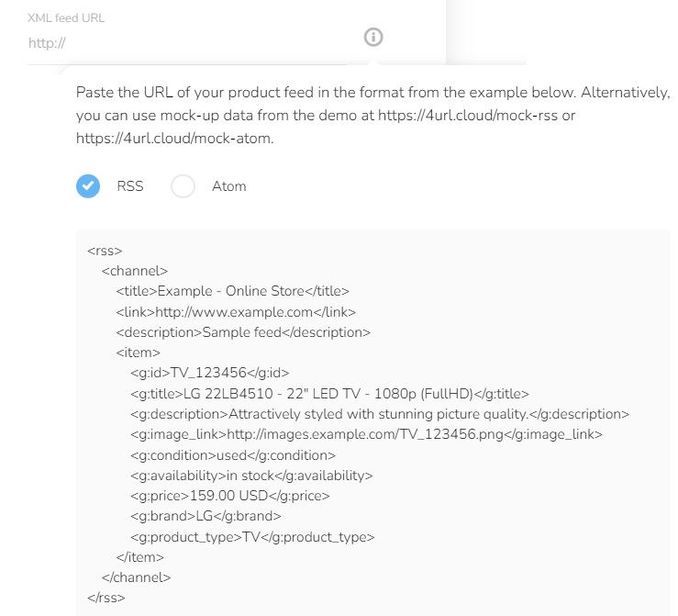
Task: Click the g:id TV_123456 line
Action: 210,373
